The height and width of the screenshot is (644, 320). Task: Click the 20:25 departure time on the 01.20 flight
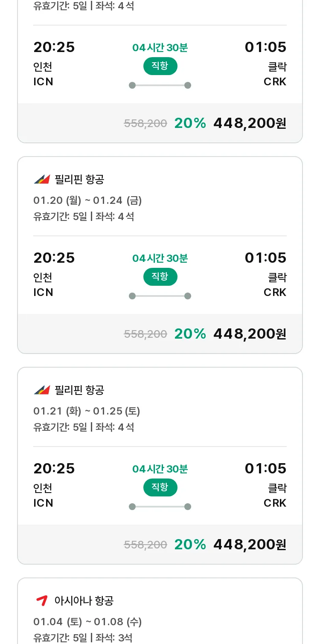54,258
